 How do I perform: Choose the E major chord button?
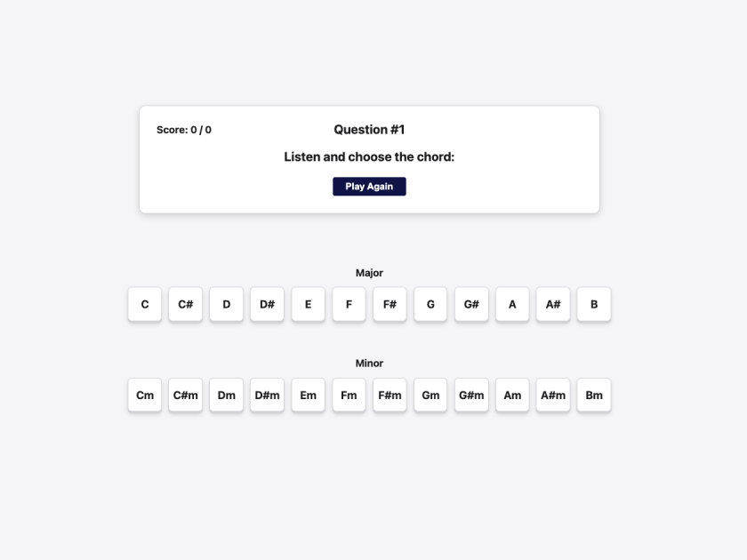click(308, 304)
